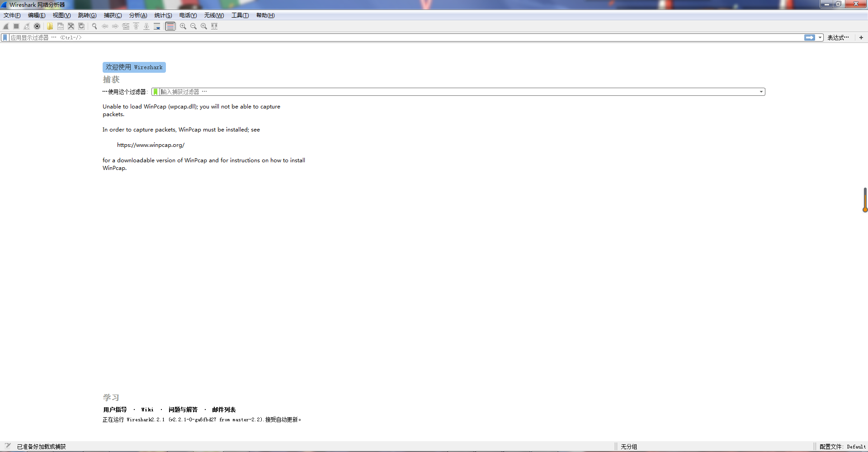Open the 编辑(E) menu
The image size is (868, 452).
click(37, 15)
